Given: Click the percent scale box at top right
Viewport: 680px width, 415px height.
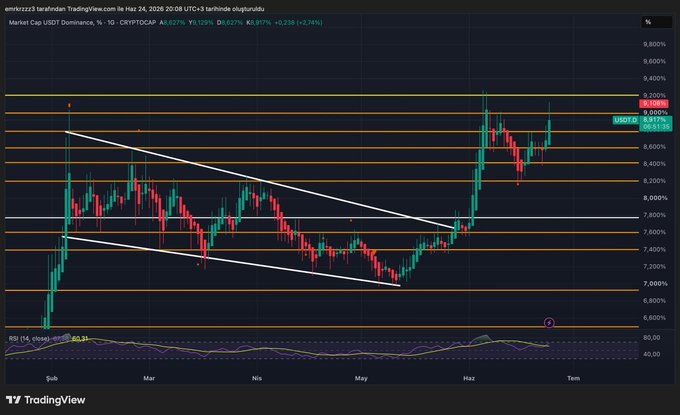Looking at the screenshot, I should (657, 22).
